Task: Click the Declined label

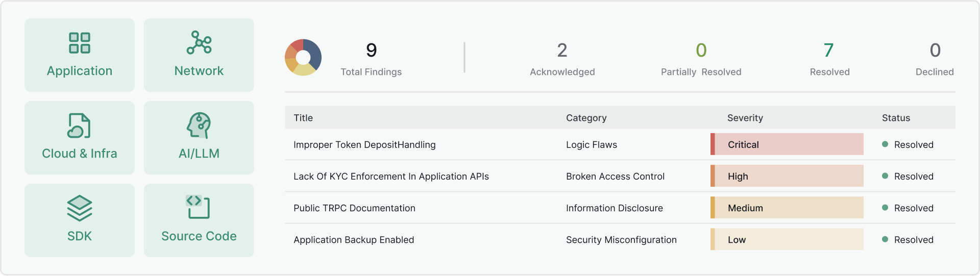Action: tap(935, 72)
